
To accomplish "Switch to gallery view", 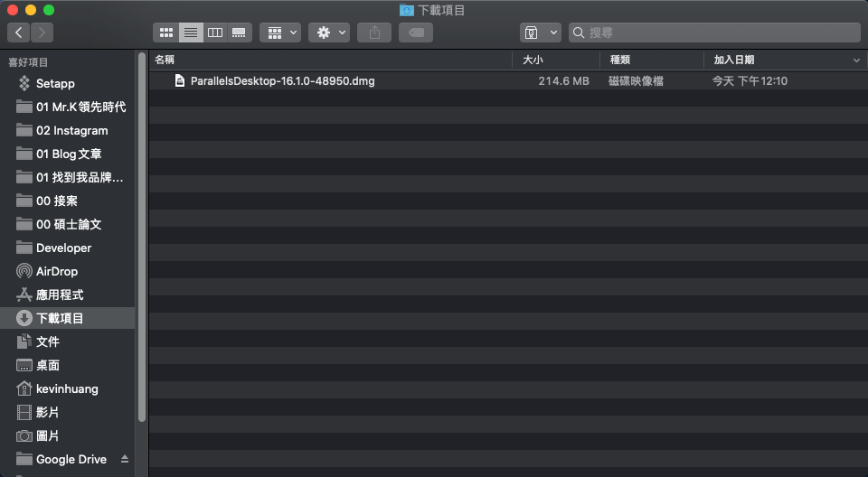I will coord(239,33).
